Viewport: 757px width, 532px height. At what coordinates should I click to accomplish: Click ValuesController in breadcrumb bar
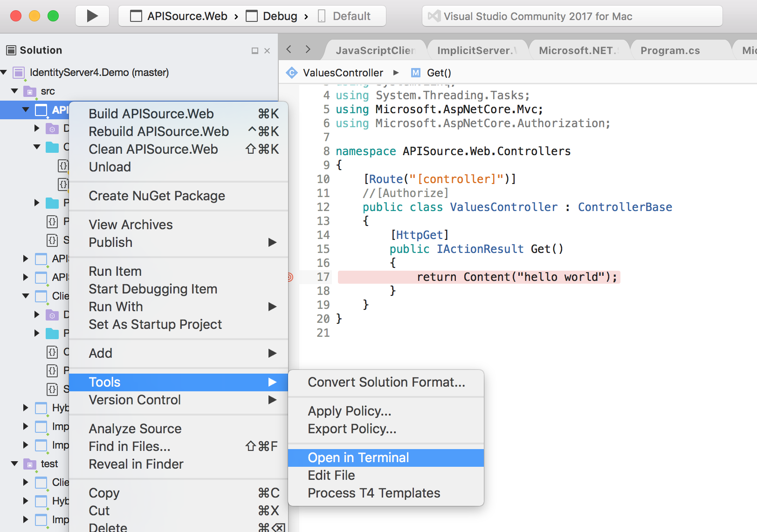point(343,73)
